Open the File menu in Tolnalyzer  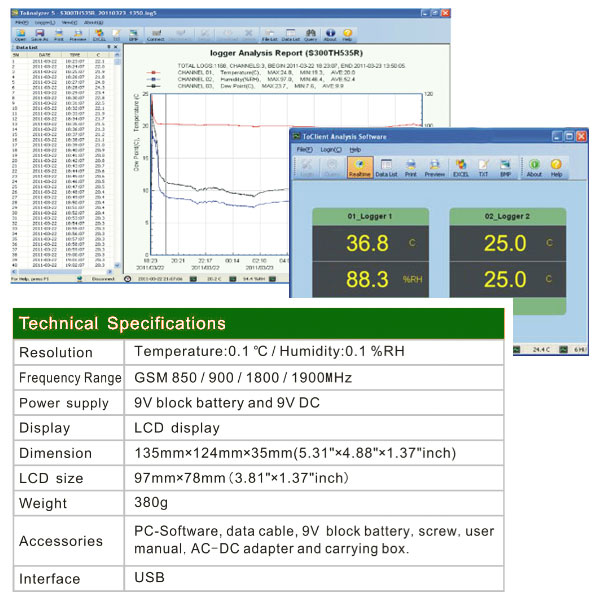tap(21, 23)
